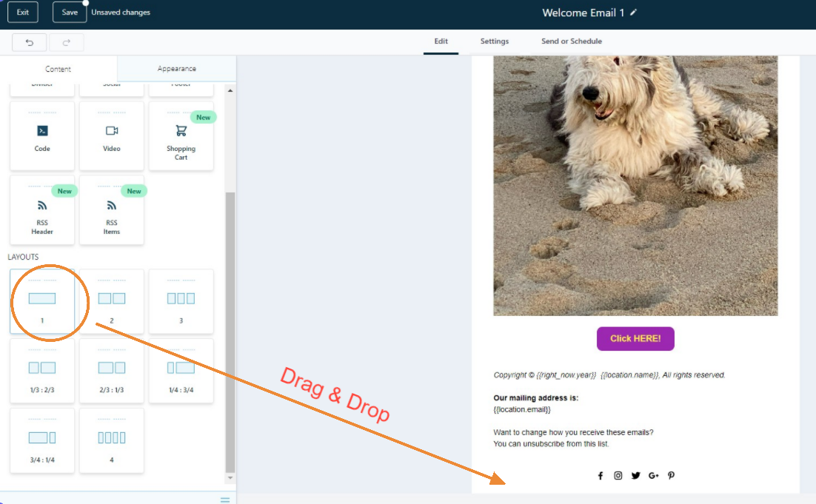The image size is (816, 504).
Task: Click the Pinterest social icon
Action: [x=672, y=475]
